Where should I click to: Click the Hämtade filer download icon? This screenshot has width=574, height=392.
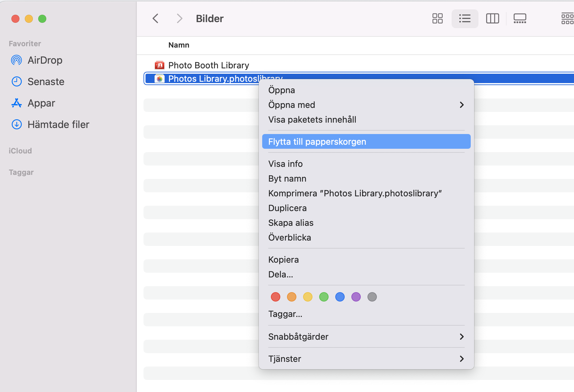pyautogui.click(x=16, y=125)
